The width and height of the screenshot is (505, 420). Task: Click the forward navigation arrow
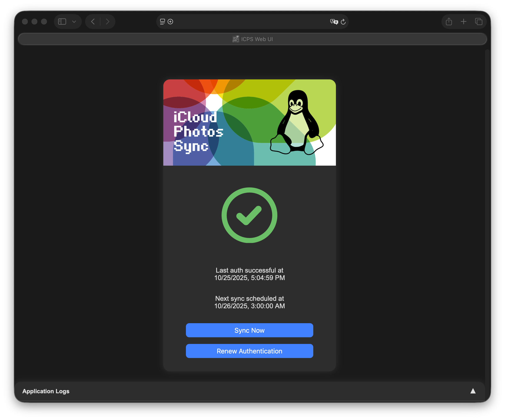pyautogui.click(x=107, y=21)
